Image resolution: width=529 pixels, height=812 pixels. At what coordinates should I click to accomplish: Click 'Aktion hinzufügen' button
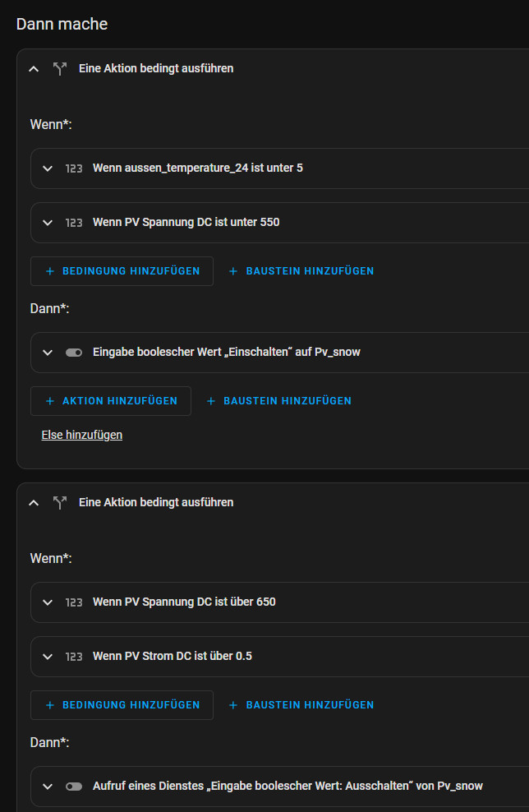[x=111, y=401]
